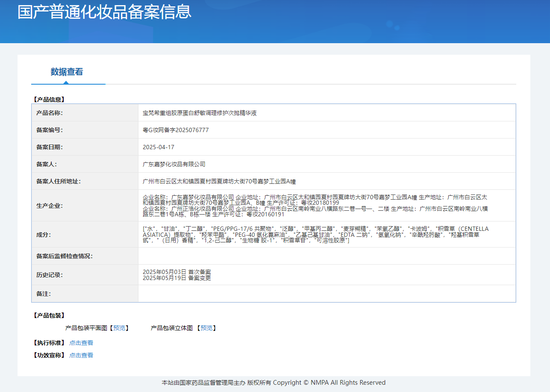Image resolution: width=550 pixels, height=392 pixels.
Task: Click the NMPA copyright footer text
Action: [x=274, y=383]
